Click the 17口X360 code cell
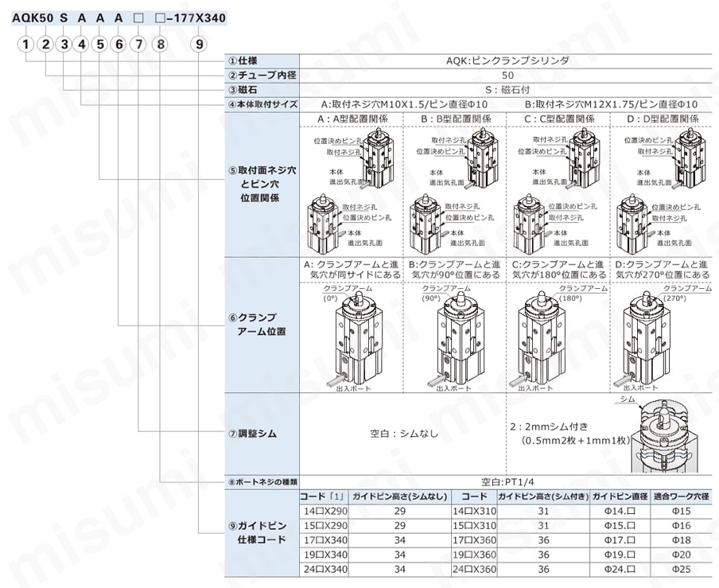 [474, 539]
